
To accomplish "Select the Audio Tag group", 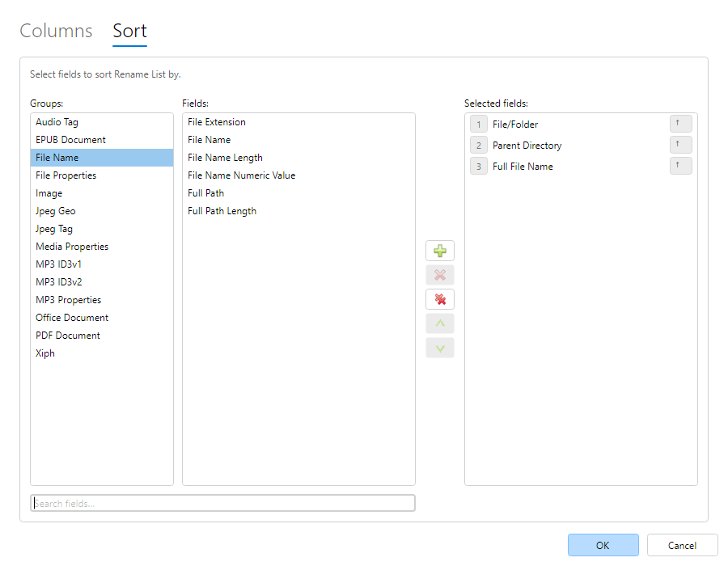I will tap(102, 122).
